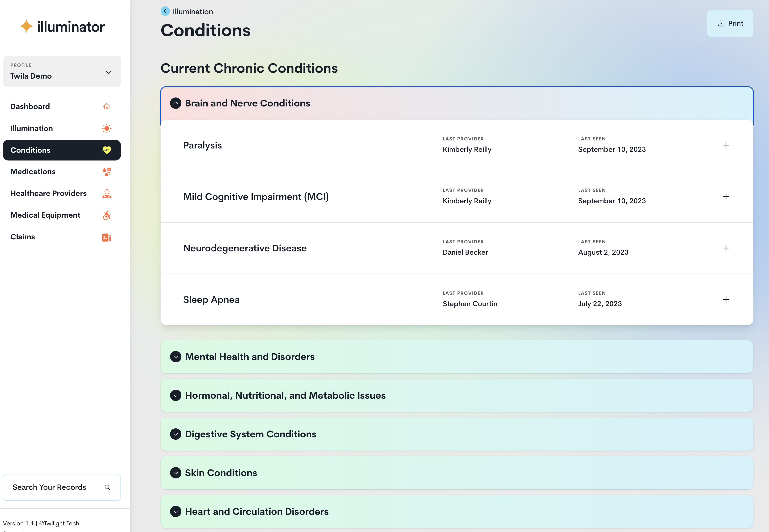Click the Illumination sun icon
769x532 pixels.
(x=107, y=128)
